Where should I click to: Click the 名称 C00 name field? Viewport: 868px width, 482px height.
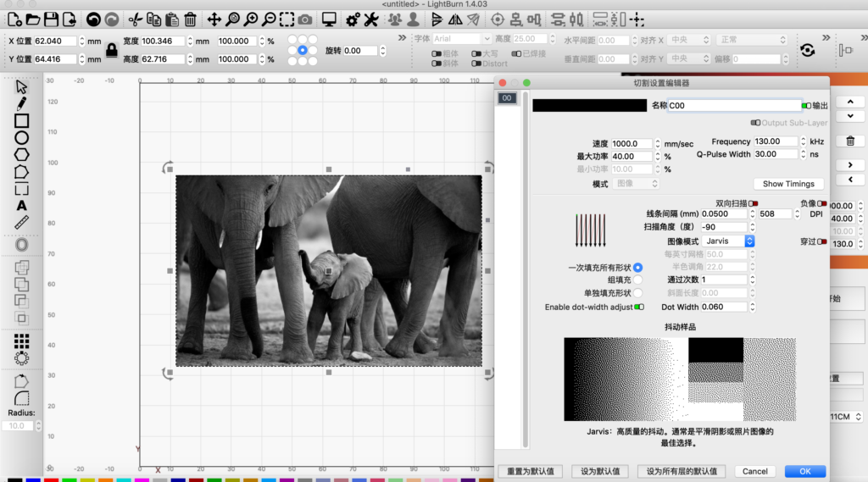734,106
